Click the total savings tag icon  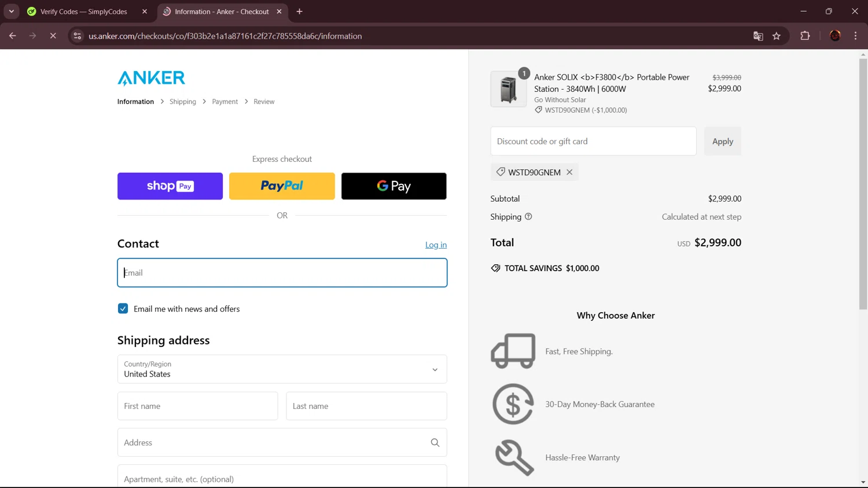[x=495, y=268]
